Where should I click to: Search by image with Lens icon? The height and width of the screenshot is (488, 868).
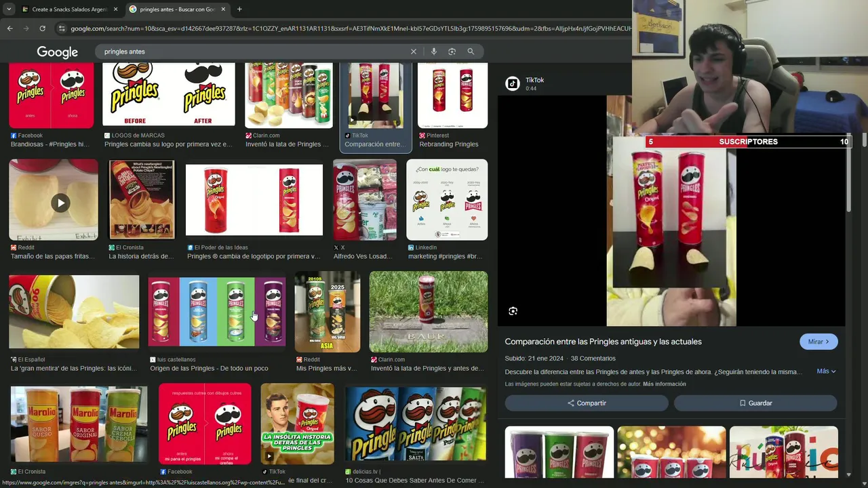click(x=452, y=52)
